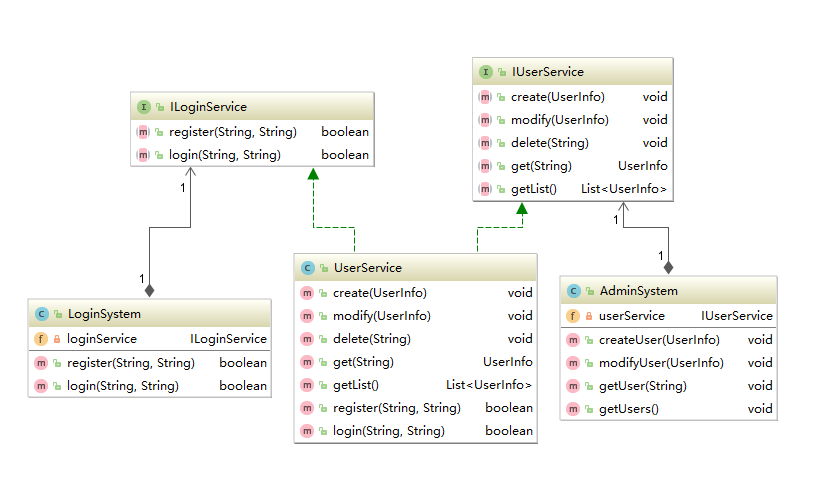
Task: Click the method icon of IUserService getList
Action: [485, 189]
